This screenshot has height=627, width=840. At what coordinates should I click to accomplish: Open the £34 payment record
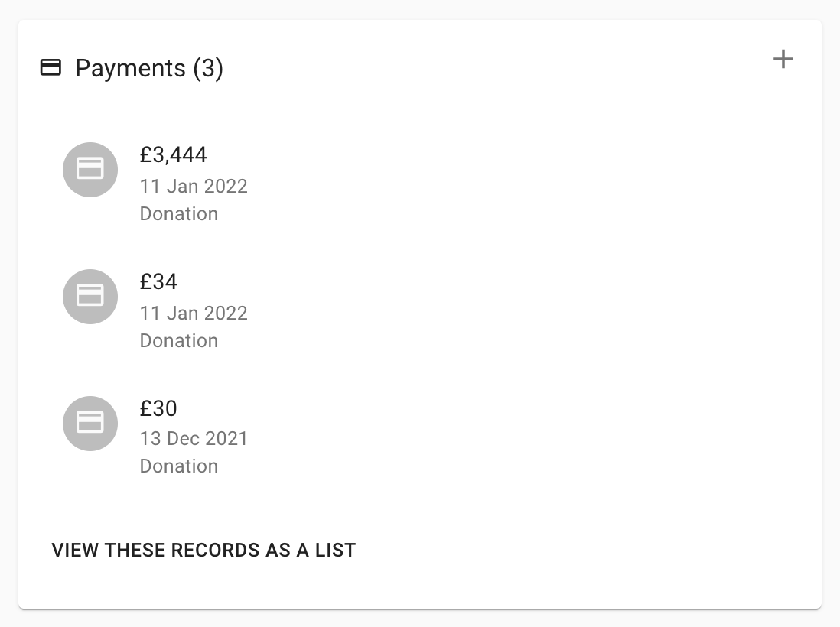coord(158,282)
